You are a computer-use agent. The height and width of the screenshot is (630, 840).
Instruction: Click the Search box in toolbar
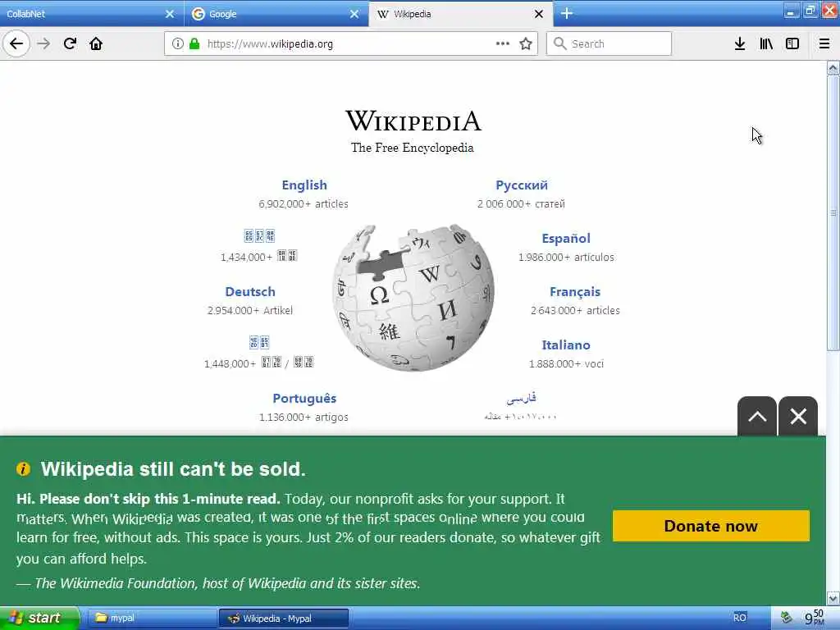tap(609, 43)
